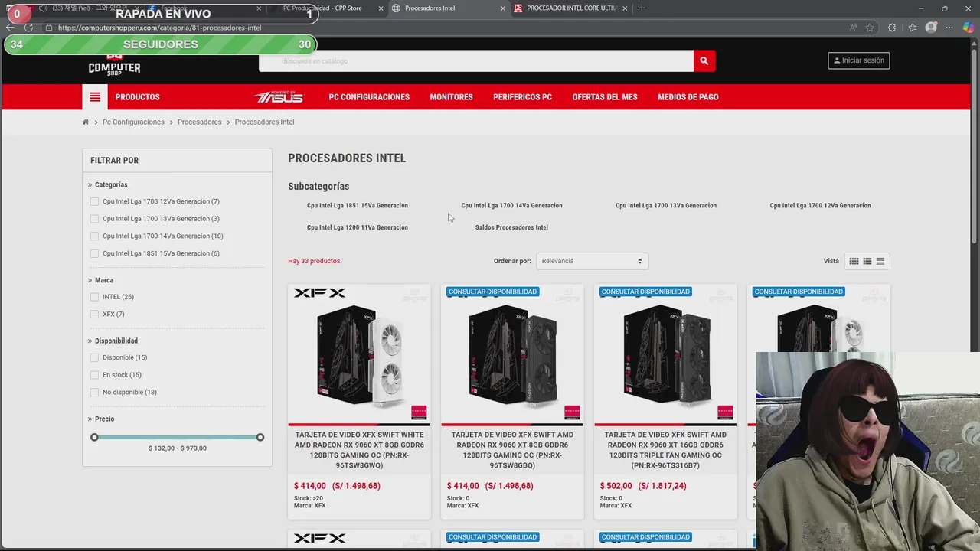Click the browser address bar URL
The width and height of the screenshot is (980, 551).
tap(160, 28)
